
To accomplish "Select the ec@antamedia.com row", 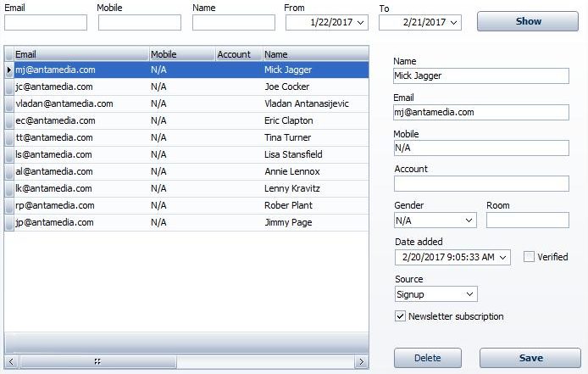I will click(x=186, y=120).
